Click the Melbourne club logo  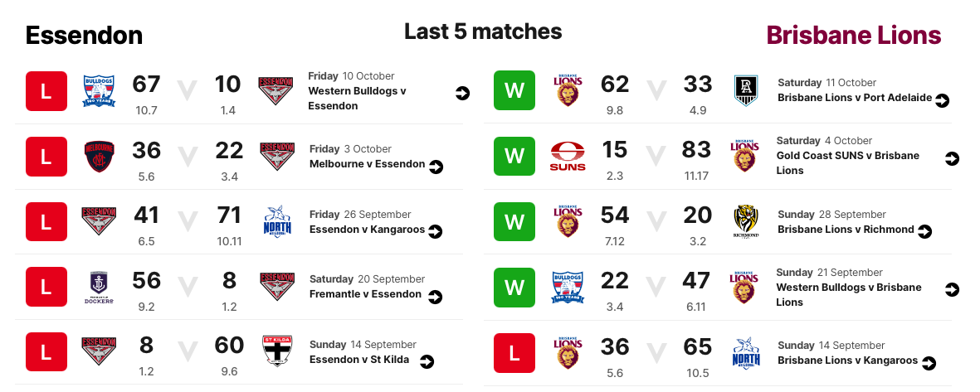pyautogui.click(x=99, y=157)
